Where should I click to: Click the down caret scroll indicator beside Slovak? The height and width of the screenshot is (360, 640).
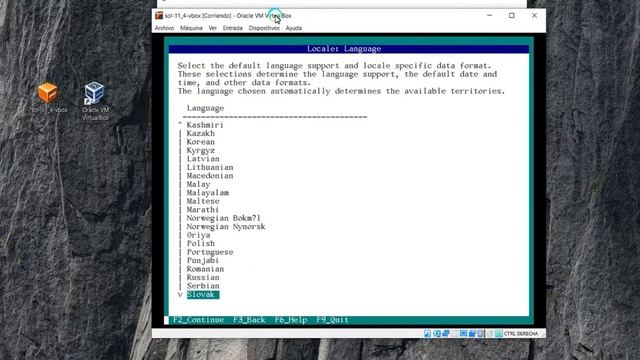[x=180, y=294]
